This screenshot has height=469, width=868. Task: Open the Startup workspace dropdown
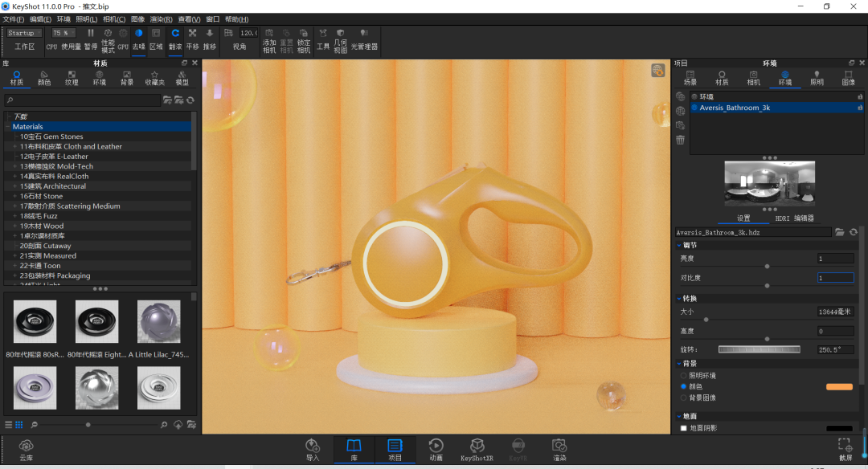(24, 33)
